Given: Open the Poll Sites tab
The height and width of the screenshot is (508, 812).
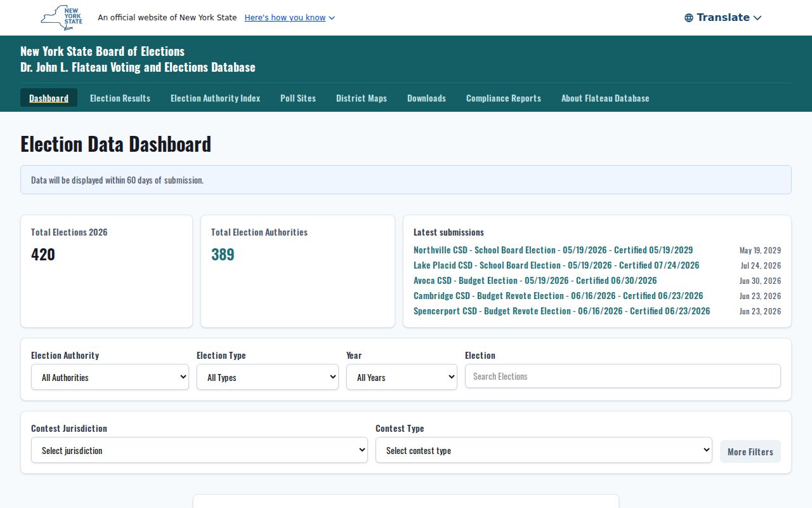Looking at the screenshot, I should [x=298, y=98].
